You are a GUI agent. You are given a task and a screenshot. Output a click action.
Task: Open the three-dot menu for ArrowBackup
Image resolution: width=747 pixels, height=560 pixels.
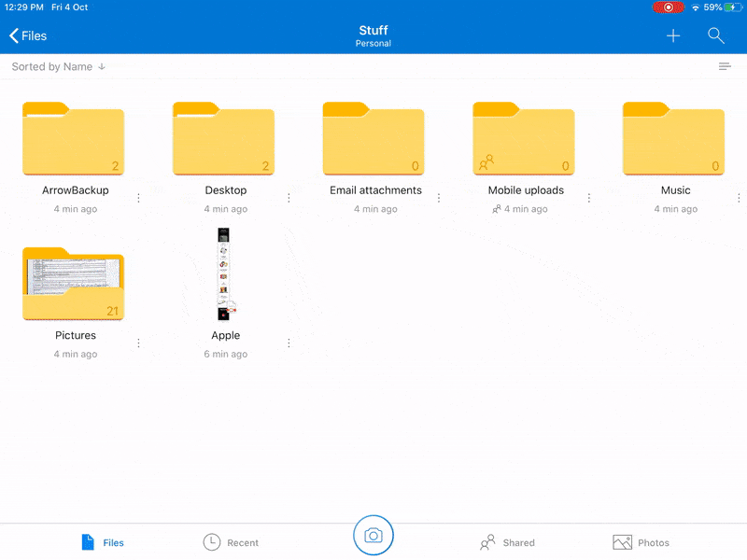point(138,197)
